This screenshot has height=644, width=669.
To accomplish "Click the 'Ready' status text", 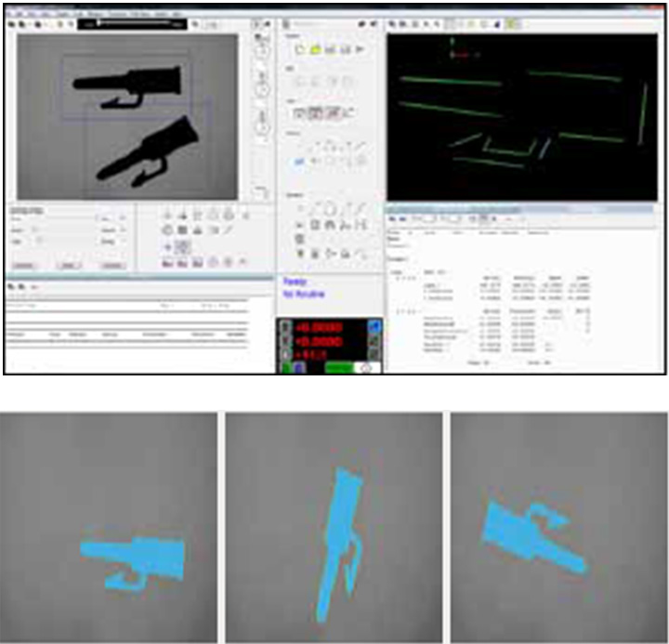I will tap(295, 282).
